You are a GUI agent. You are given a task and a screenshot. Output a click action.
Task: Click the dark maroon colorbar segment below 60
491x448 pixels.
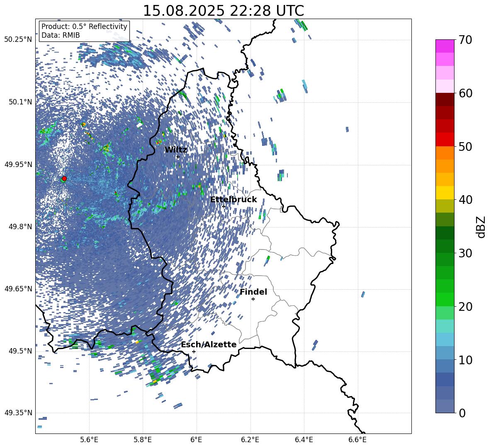[x=445, y=99]
